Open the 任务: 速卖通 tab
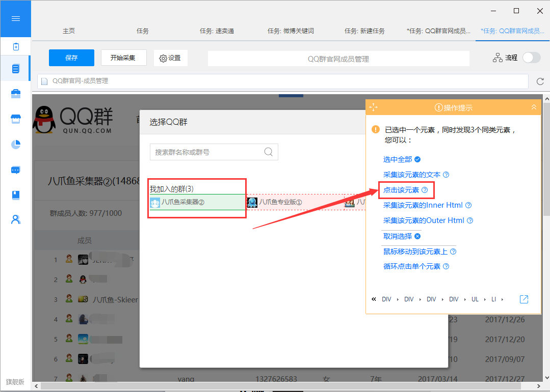The width and height of the screenshot is (550, 392). pos(217,31)
